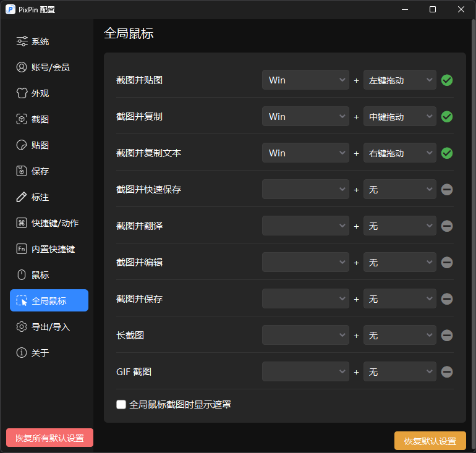Click green checkmark for 截图并复制文本 row
The image size is (476, 453).
pyautogui.click(x=447, y=153)
